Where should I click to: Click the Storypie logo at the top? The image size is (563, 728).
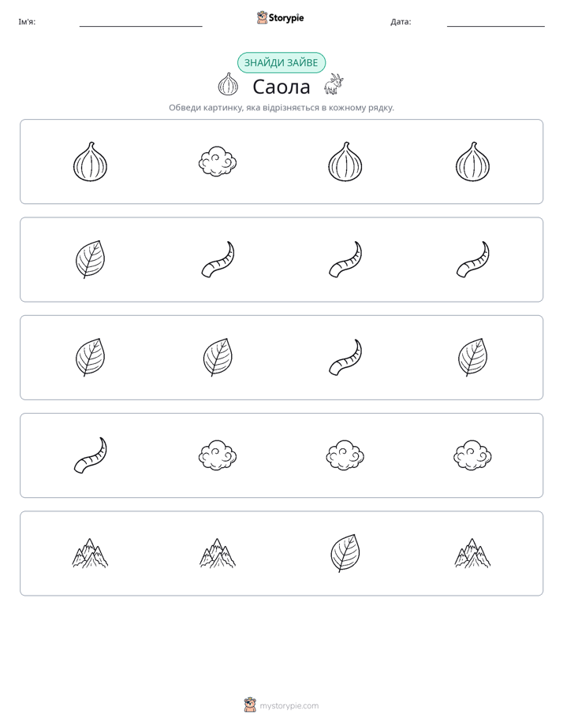coord(280,17)
